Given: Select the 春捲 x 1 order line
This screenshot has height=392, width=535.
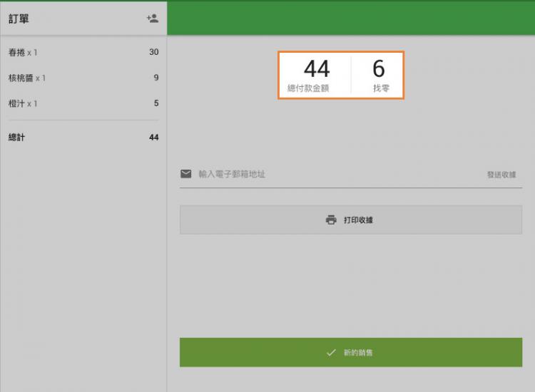Looking at the screenshot, I should point(83,52).
